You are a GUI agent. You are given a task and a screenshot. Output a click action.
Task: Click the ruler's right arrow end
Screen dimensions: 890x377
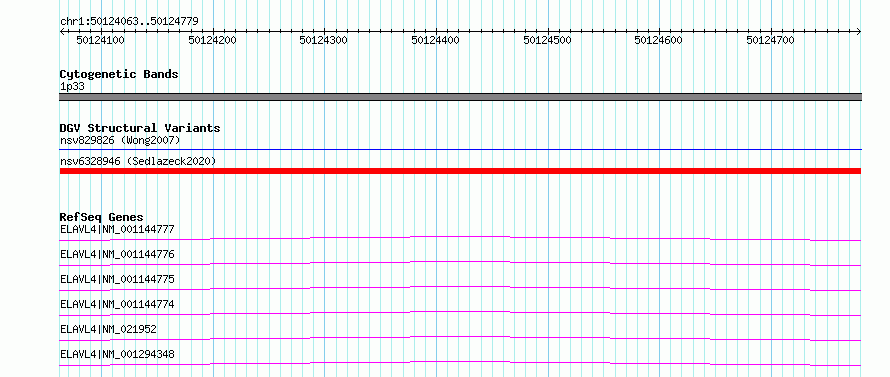tap(858, 31)
